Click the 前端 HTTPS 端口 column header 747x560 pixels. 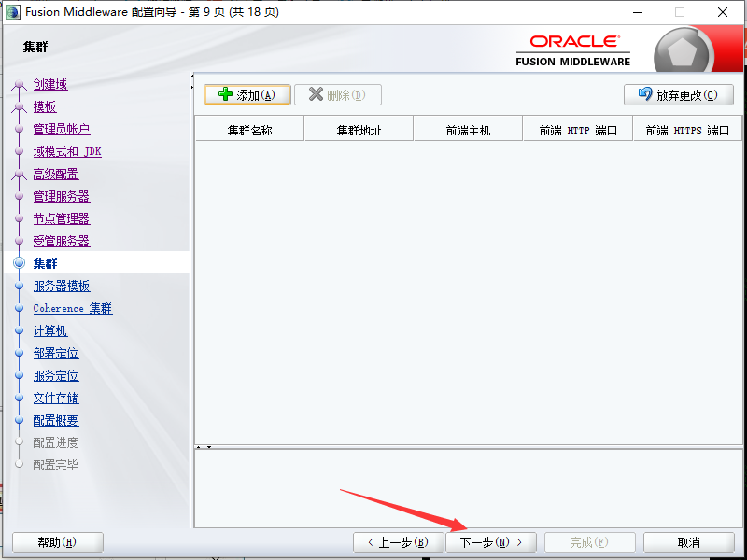(687, 130)
